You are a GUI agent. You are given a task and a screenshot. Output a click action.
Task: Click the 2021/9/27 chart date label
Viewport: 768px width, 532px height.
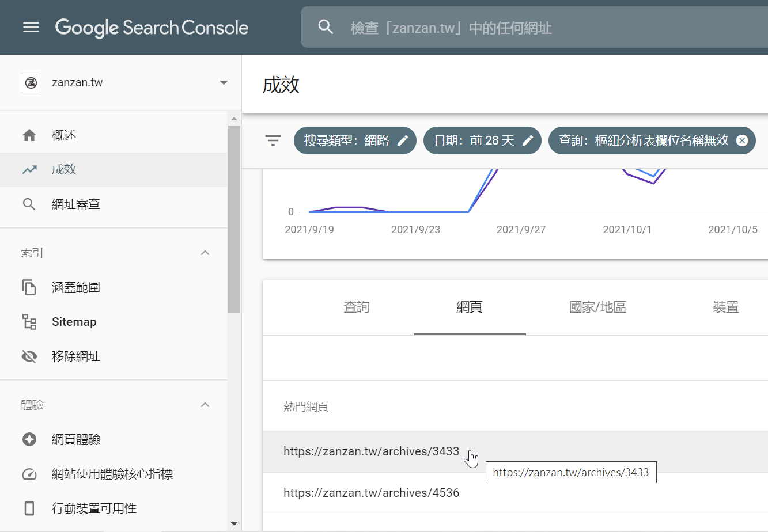[x=521, y=230]
